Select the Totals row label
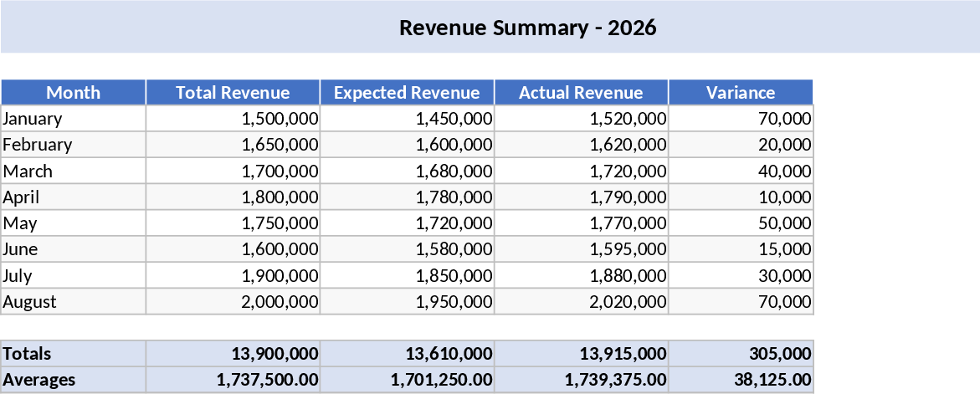980x394 pixels. tap(74, 354)
